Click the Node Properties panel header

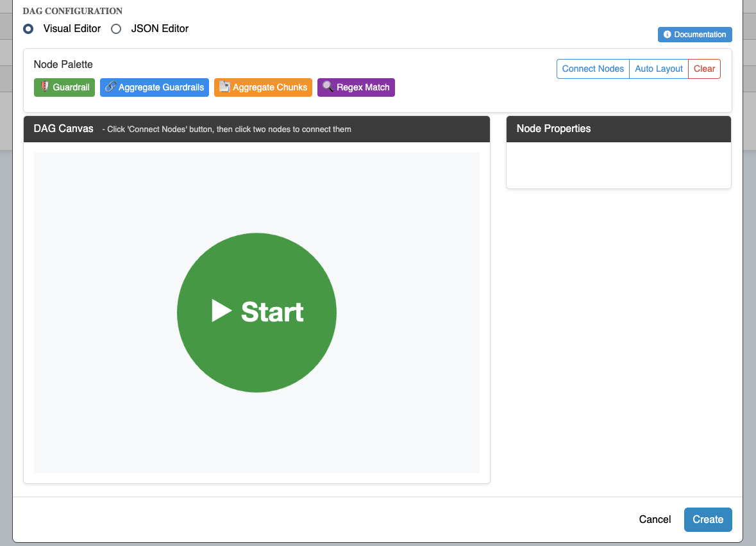(x=618, y=129)
